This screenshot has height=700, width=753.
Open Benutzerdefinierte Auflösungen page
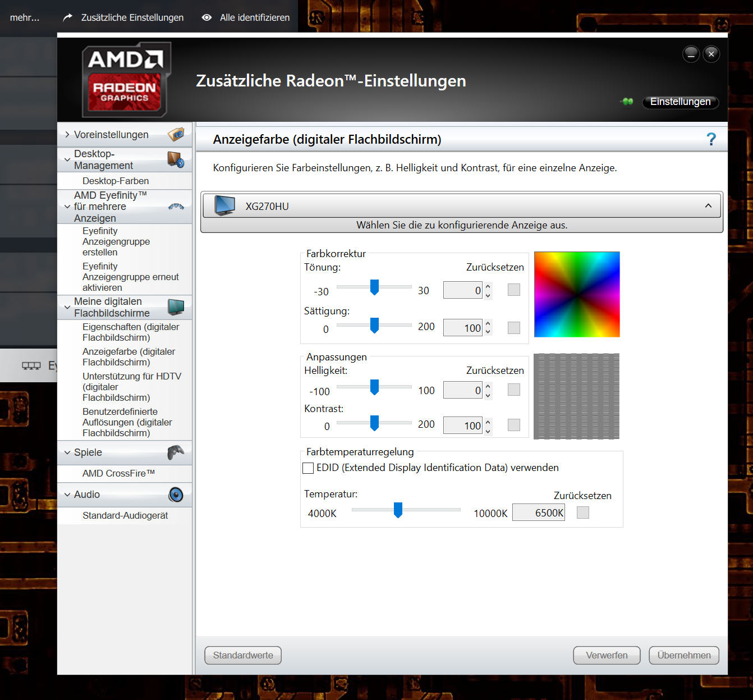[x=127, y=422]
